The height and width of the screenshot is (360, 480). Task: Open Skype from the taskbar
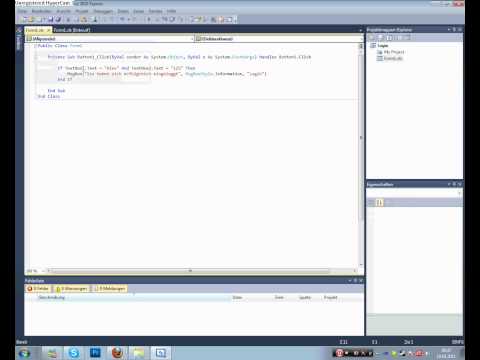coord(74,353)
